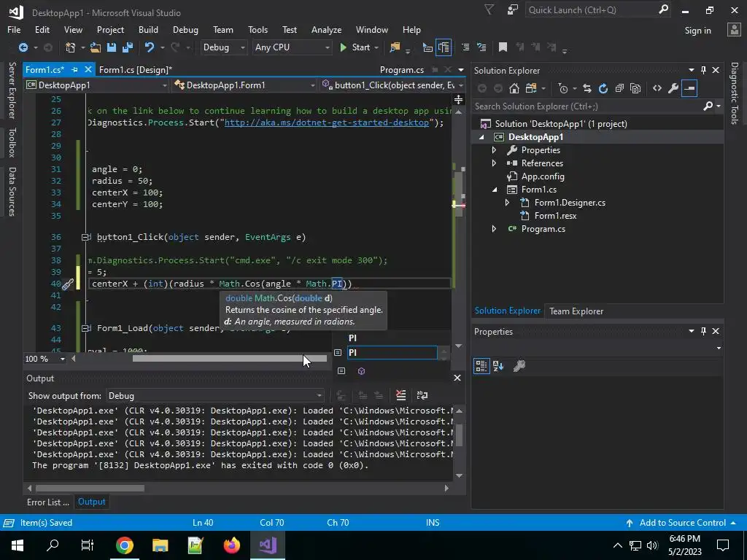Click the Solution Explorer search magnifier icon
This screenshot has height=560, width=747.
tap(708, 106)
